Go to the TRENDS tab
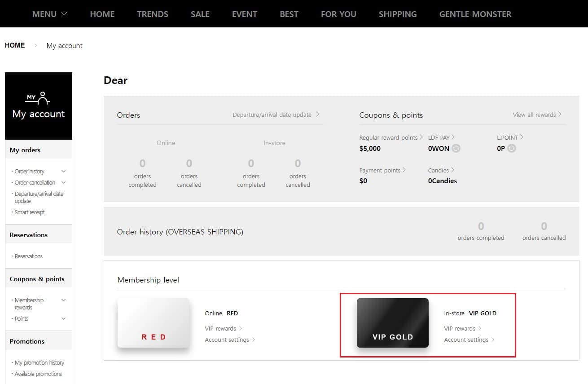Viewport: 588px width, 384px height. tap(153, 14)
